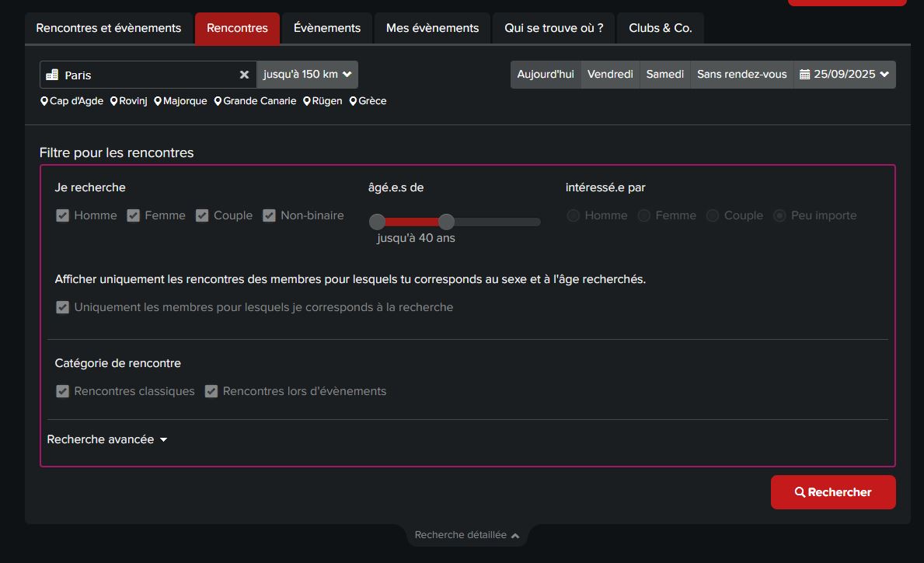
Task: Open the 25/09/2025 date picker dropdown
Action: 845,75
